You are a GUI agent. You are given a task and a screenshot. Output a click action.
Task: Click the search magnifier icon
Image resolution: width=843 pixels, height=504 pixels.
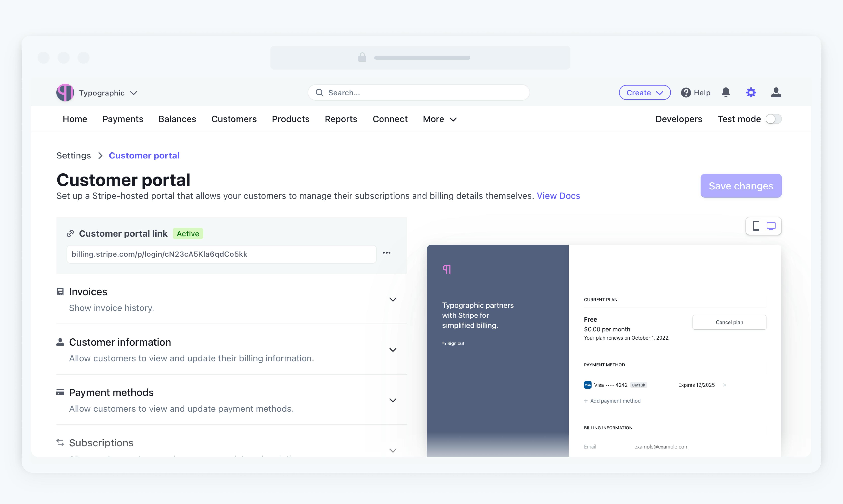[x=319, y=92]
